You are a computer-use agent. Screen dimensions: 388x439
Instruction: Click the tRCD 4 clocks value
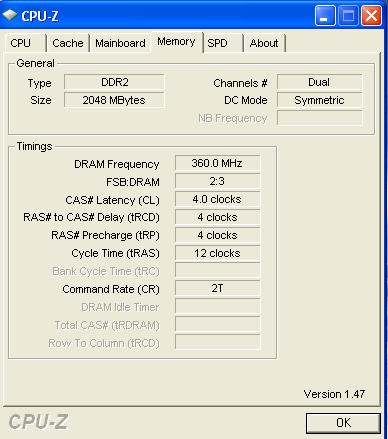pyautogui.click(x=217, y=217)
